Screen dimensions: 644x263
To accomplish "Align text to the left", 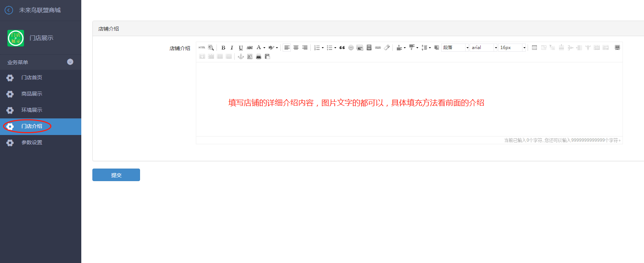I will click(287, 48).
